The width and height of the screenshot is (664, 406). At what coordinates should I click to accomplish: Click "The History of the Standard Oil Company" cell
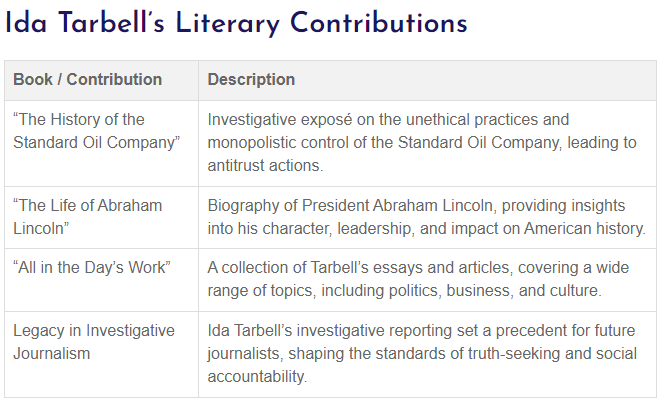coord(102,144)
